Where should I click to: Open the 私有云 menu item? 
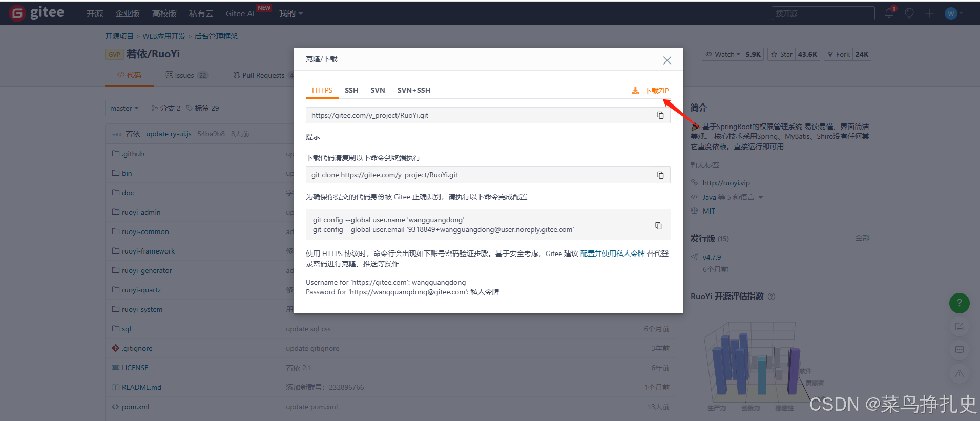click(x=201, y=13)
